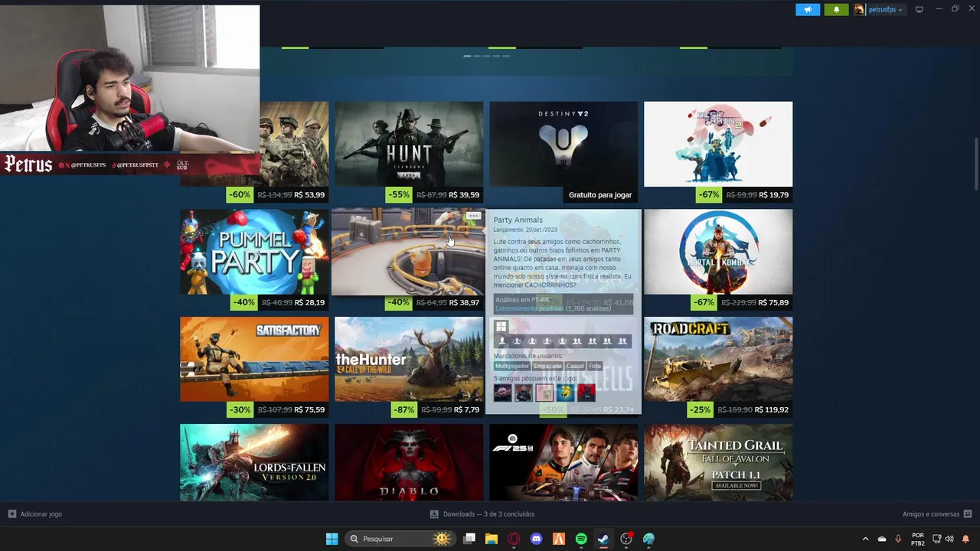Click the friends chat icon beside Amigos e conversas
This screenshot has width=980, height=551.
[968, 514]
